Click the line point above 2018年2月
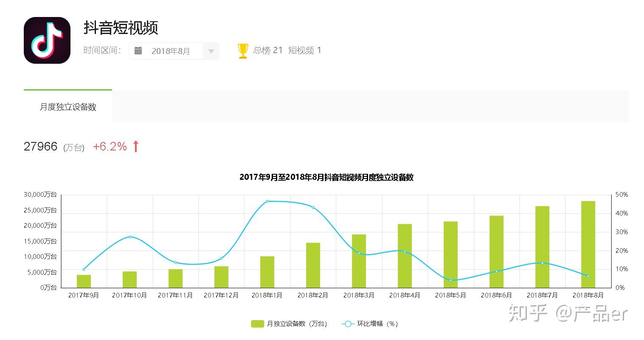The width and height of the screenshot is (644, 340). tap(313, 207)
